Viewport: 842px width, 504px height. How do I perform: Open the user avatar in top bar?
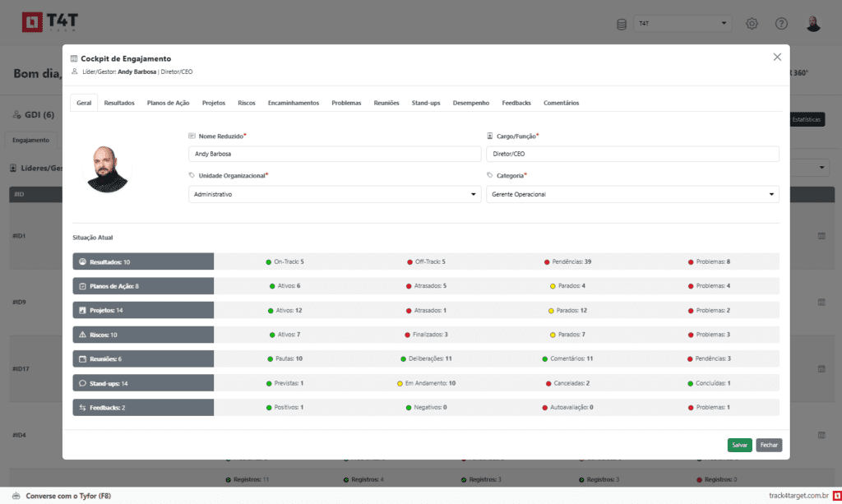coord(813,24)
